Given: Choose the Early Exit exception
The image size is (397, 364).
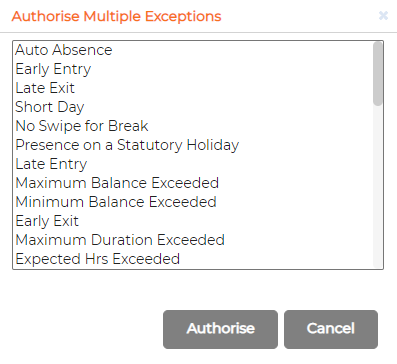Looking at the screenshot, I should 193,221.
